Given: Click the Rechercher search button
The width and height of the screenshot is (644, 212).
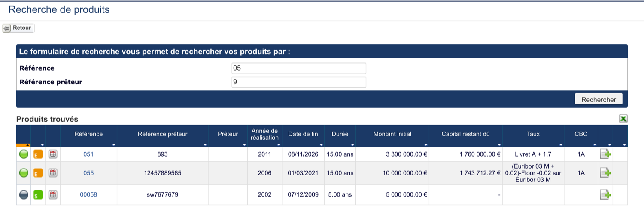Looking at the screenshot, I should pos(598,99).
